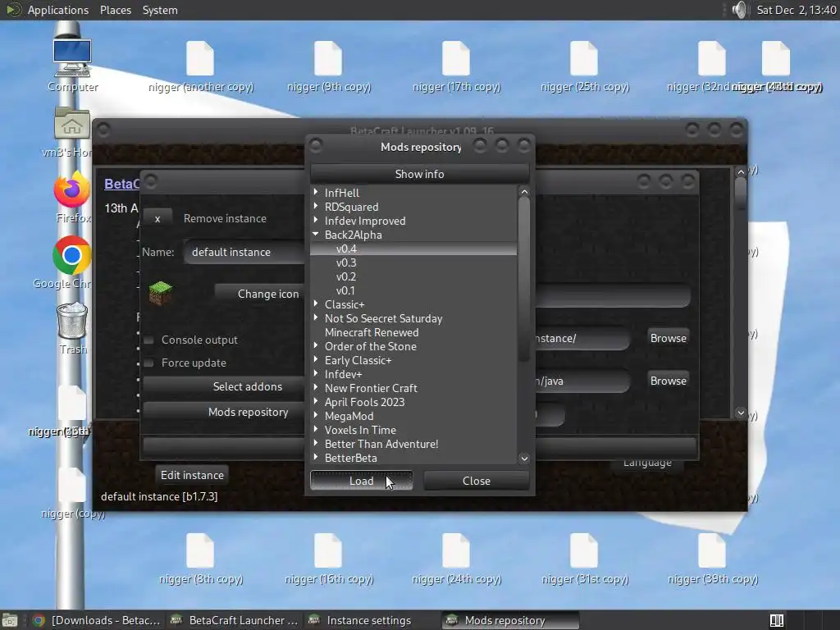The image size is (840, 630).
Task: Expand the April Fools 2023 entry
Action: click(x=316, y=401)
